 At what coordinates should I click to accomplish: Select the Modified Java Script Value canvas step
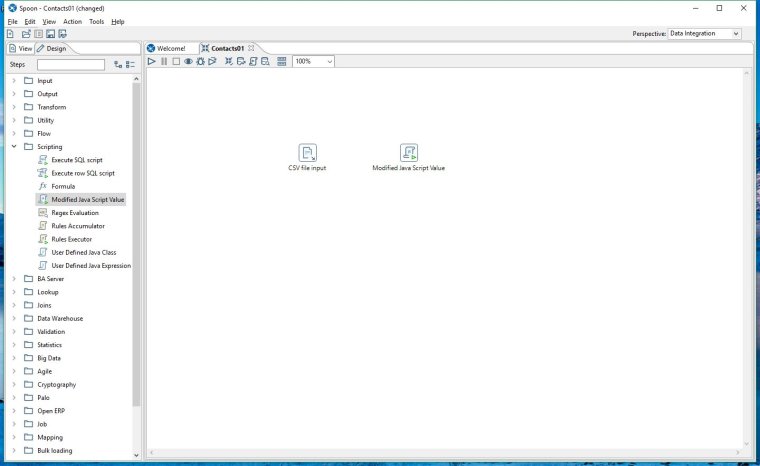pyautogui.click(x=408, y=153)
